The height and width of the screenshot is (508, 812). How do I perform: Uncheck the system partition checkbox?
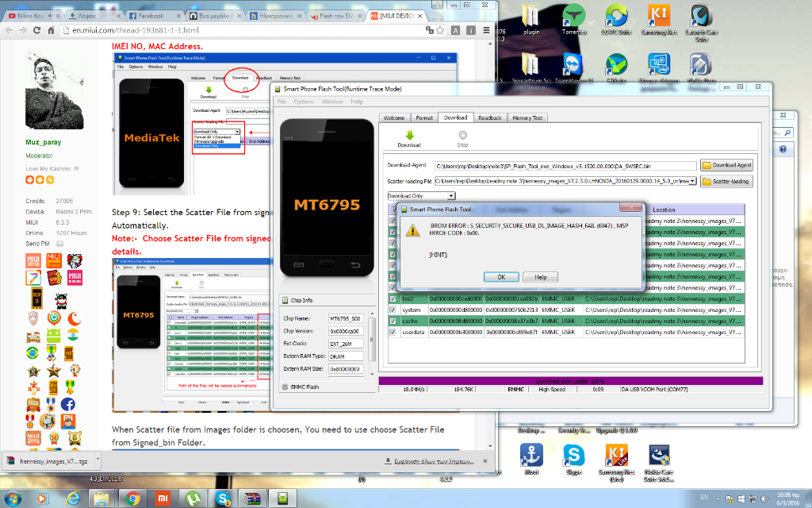(393, 309)
